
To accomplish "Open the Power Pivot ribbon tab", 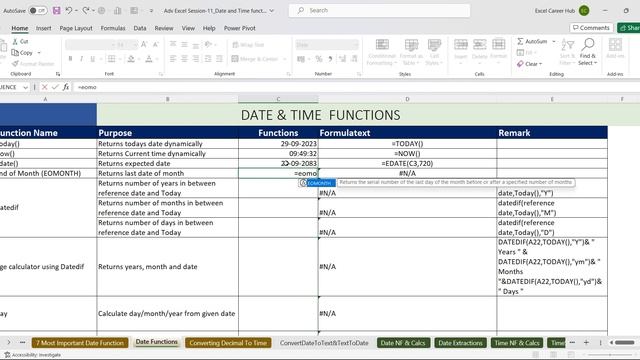I will point(240,28).
